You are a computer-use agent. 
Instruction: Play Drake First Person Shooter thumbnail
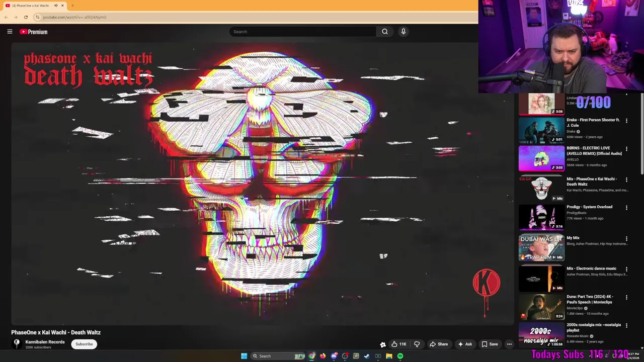[x=541, y=130]
